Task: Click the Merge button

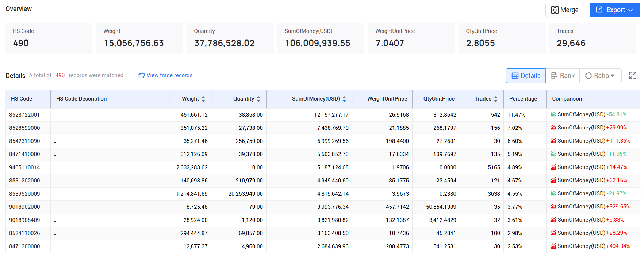Action: tap(564, 10)
